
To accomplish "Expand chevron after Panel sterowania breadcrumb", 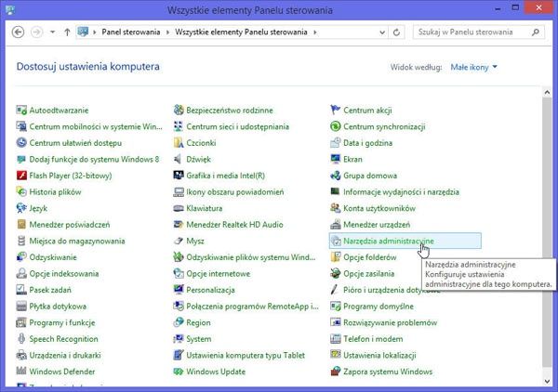I will (167, 33).
